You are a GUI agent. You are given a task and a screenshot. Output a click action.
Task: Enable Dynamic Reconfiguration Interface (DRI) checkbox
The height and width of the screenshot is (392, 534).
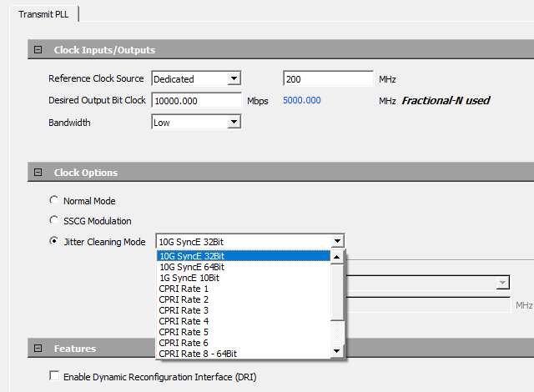click(x=55, y=377)
